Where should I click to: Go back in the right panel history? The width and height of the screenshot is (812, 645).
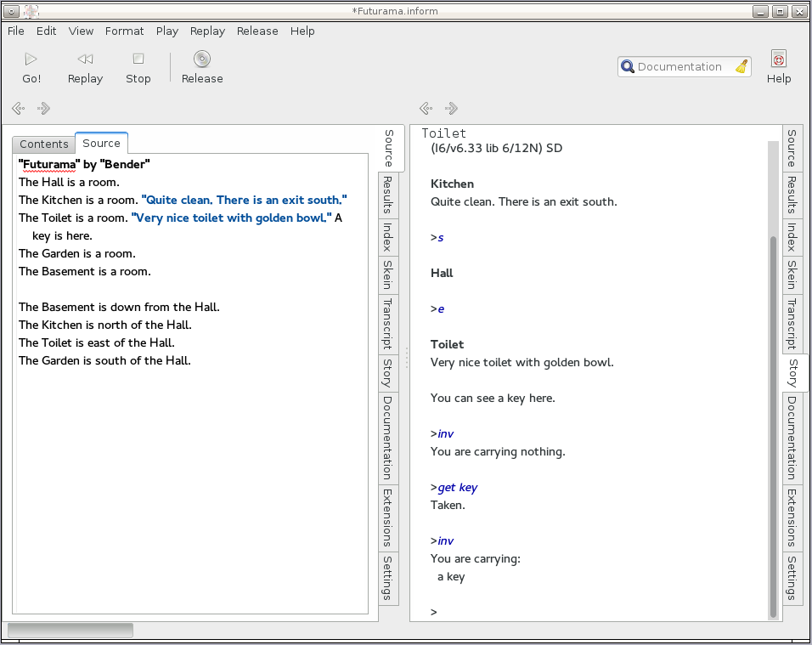(x=426, y=109)
